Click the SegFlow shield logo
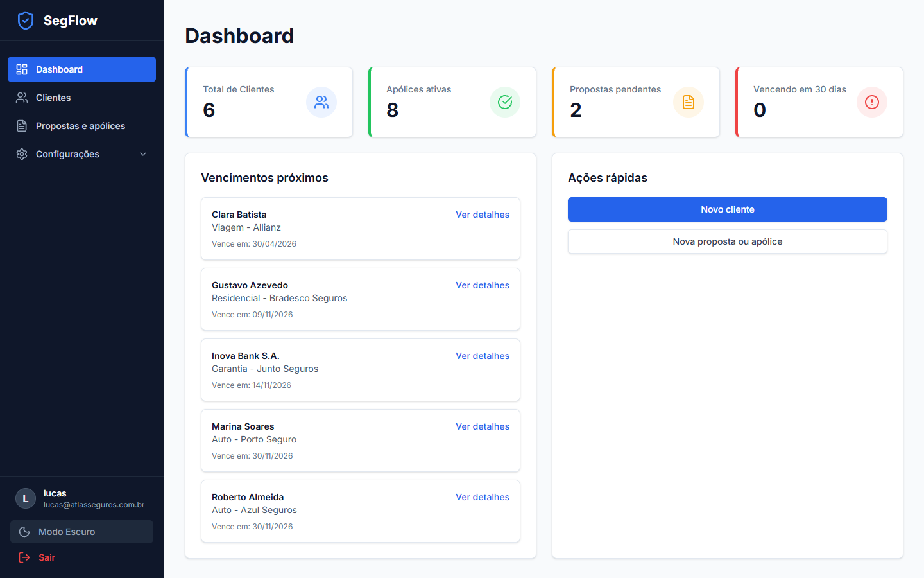 pos(26,20)
